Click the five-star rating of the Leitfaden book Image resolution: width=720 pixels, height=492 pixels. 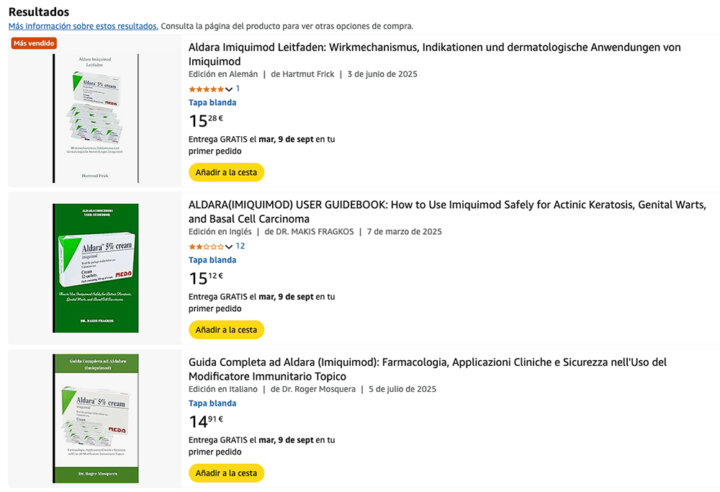206,89
